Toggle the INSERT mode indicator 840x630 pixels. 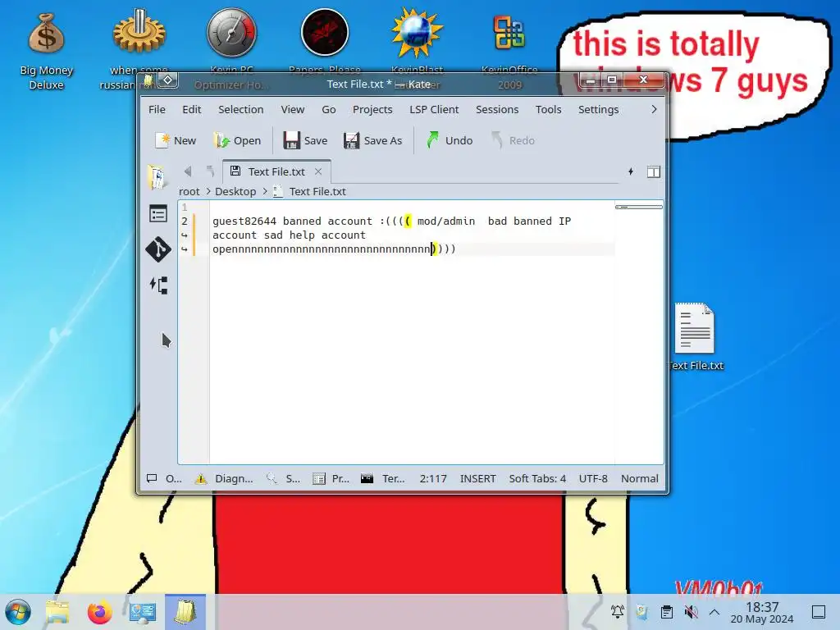click(x=478, y=478)
